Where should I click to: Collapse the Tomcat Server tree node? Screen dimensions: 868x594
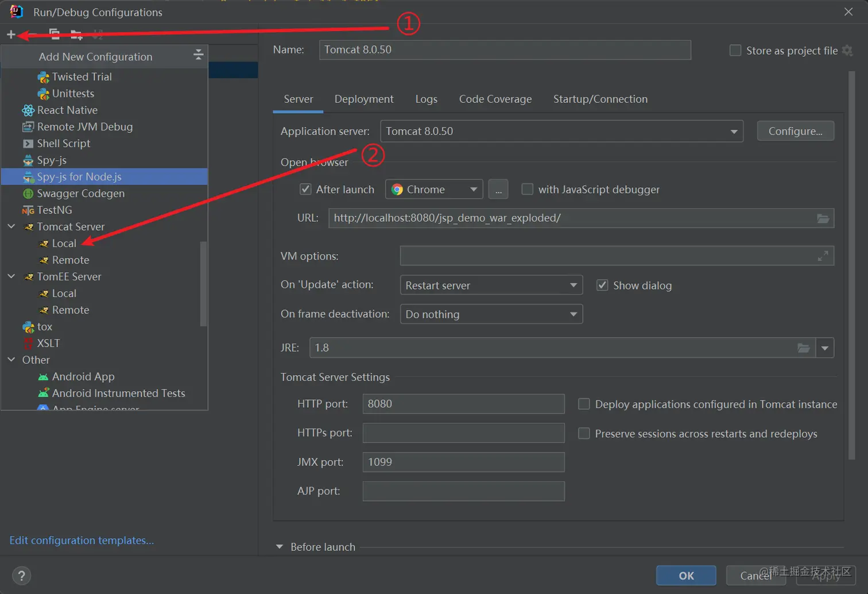(x=11, y=226)
